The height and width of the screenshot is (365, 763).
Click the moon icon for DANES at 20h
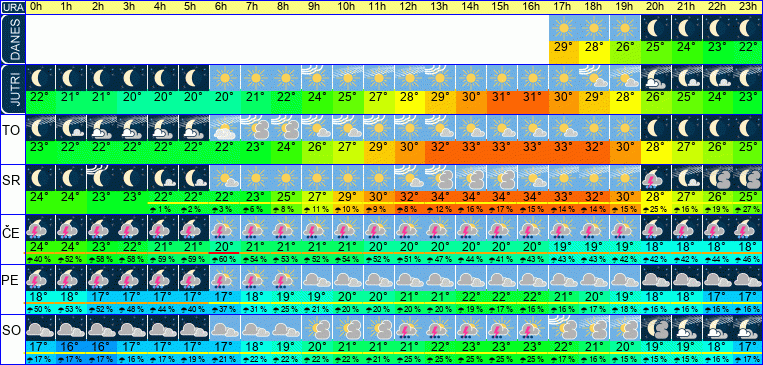(x=656, y=28)
